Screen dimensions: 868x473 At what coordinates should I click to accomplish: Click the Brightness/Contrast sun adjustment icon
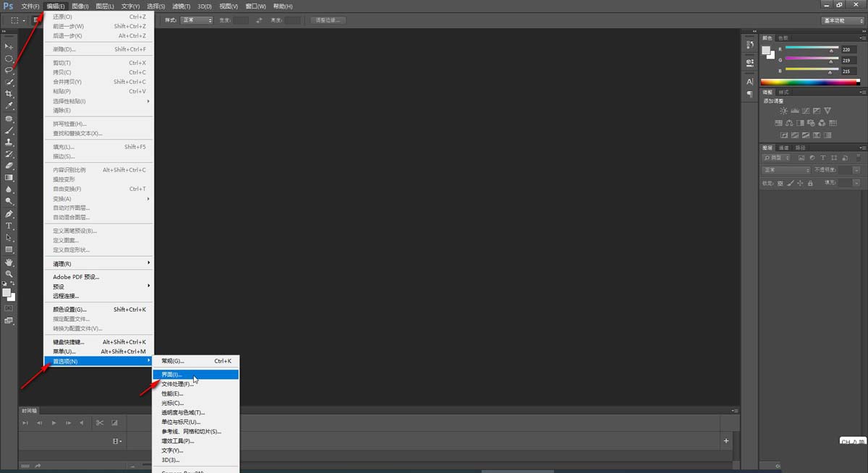(x=783, y=111)
